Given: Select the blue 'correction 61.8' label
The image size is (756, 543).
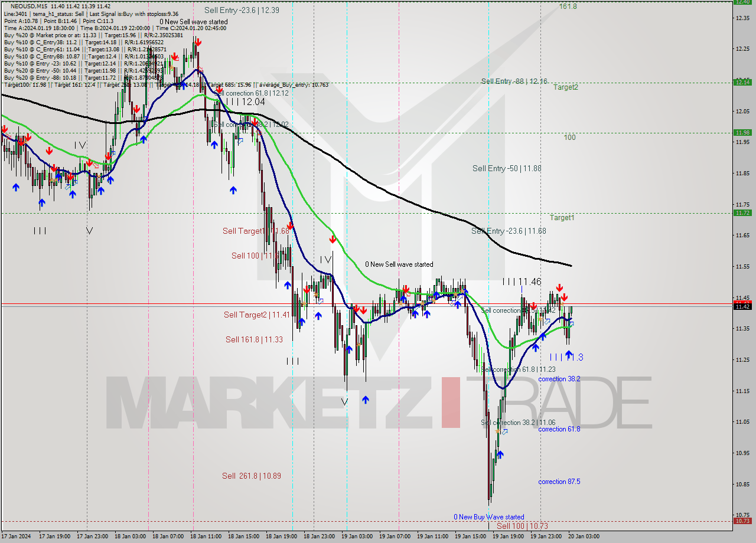Looking at the screenshot, I should point(559,429).
